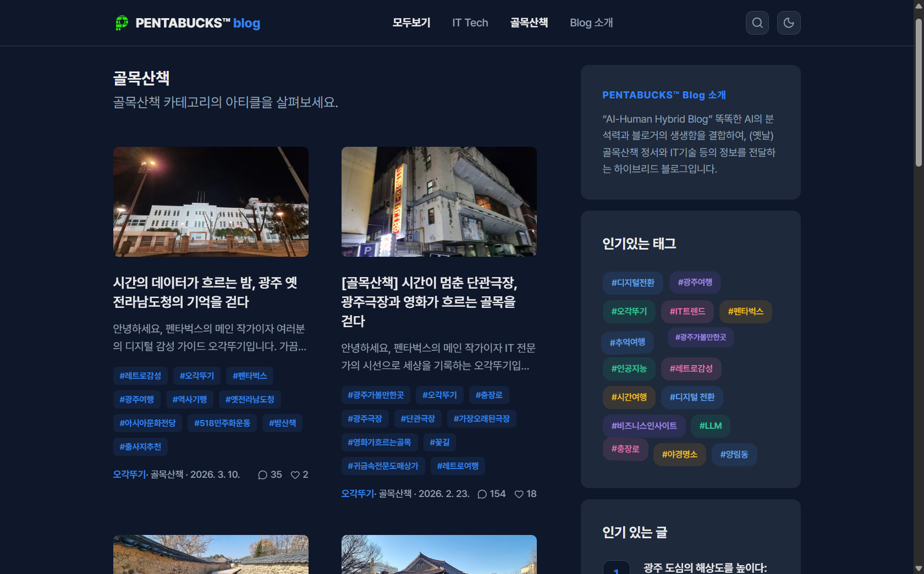Open the Blog 소개 menu item
The height and width of the screenshot is (574, 924).
[x=591, y=23]
